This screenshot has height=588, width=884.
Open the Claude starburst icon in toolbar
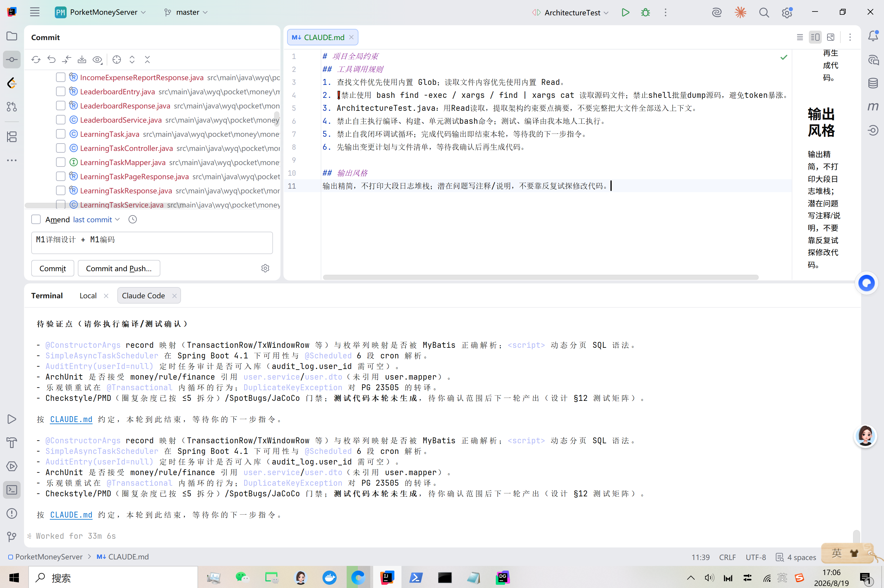740,12
